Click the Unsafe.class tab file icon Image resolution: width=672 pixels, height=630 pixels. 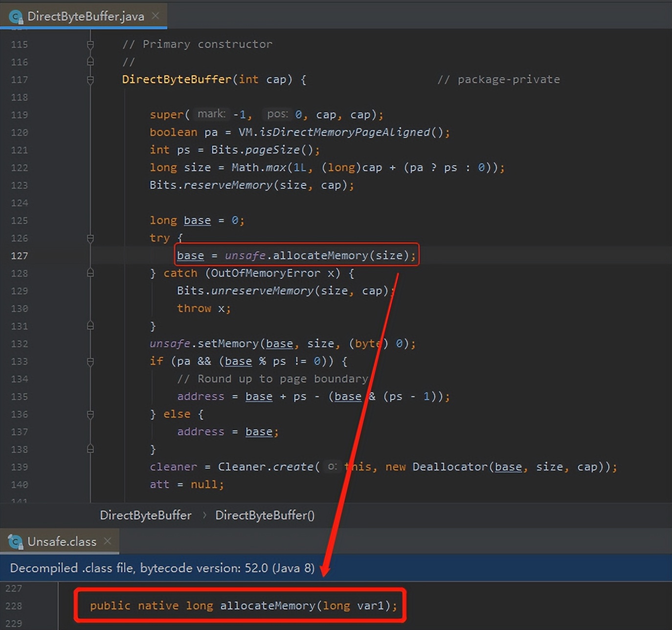pyautogui.click(x=16, y=542)
